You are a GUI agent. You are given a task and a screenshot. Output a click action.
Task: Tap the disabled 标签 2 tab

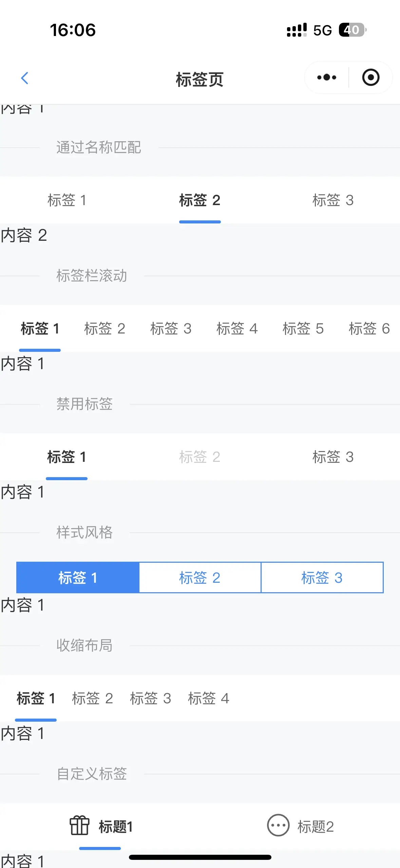(x=200, y=457)
